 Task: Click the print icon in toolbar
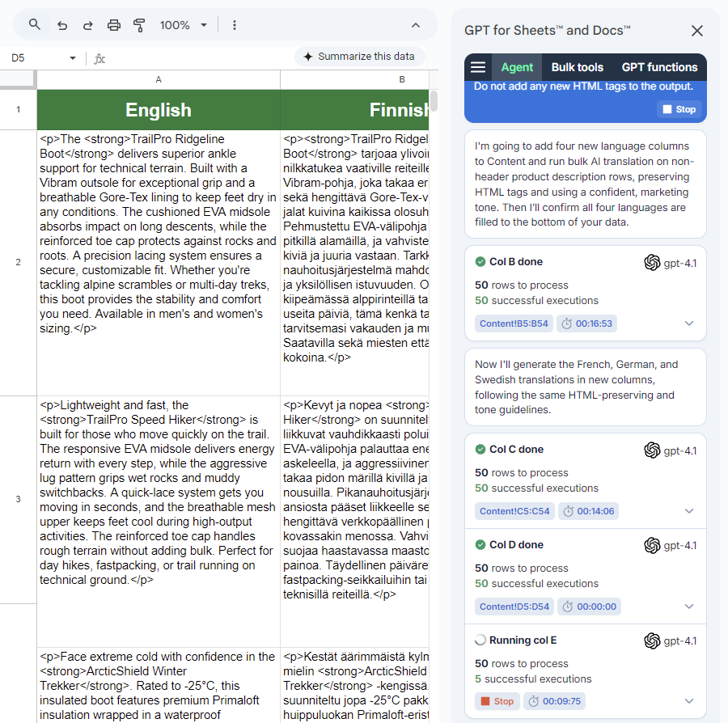[x=114, y=25]
